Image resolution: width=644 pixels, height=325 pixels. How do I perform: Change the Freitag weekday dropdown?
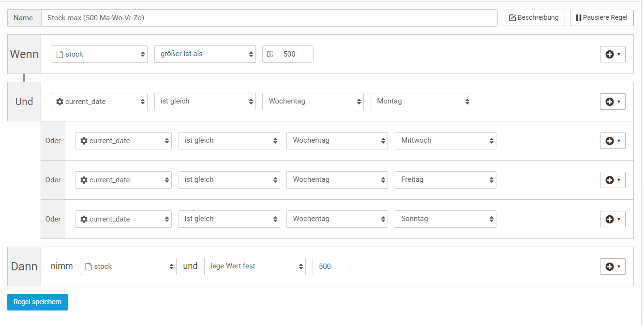[446, 180]
